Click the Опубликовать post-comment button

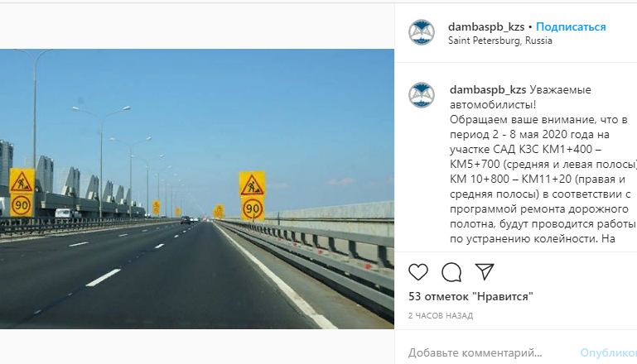point(608,353)
